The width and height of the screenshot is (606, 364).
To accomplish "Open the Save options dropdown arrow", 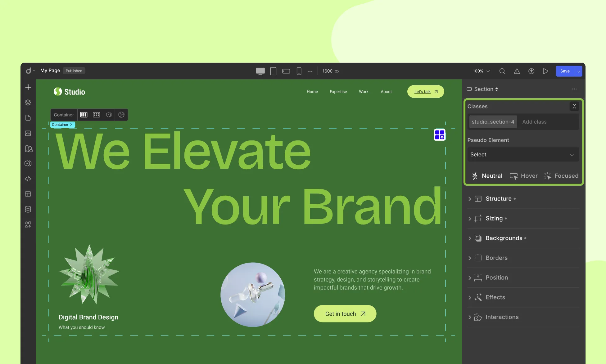I will pos(578,71).
